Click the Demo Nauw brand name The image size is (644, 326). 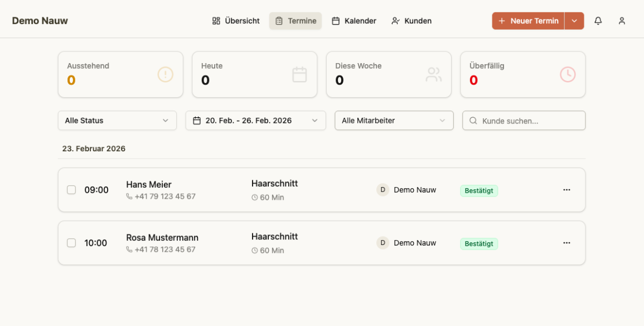click(x=40, y=21)
